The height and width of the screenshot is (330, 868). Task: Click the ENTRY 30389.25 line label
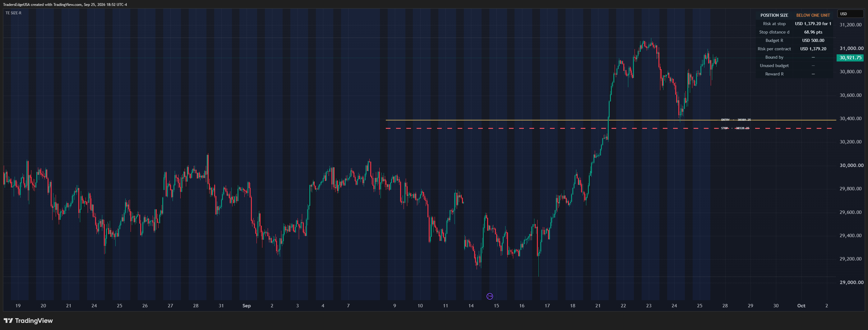[736, 120]
